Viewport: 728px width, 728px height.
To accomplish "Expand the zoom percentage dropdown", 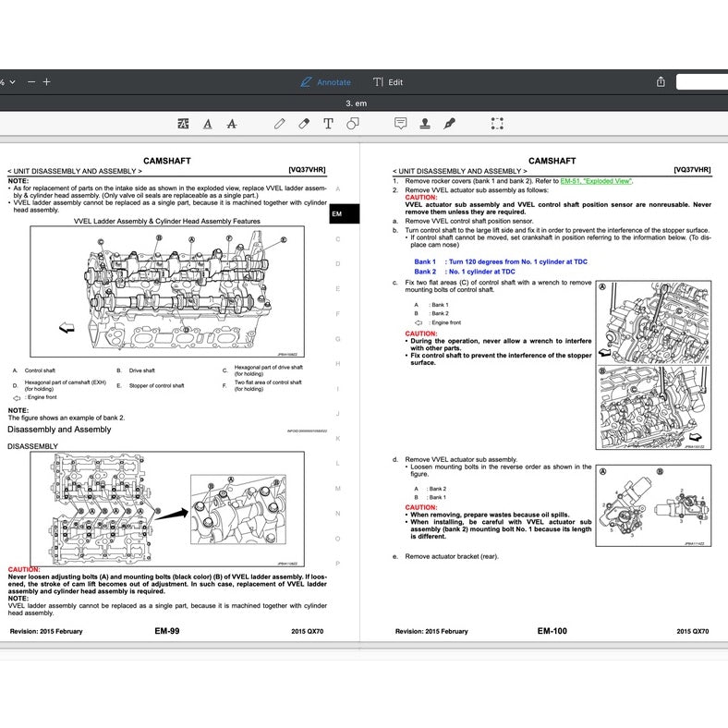I will [8, 82].
